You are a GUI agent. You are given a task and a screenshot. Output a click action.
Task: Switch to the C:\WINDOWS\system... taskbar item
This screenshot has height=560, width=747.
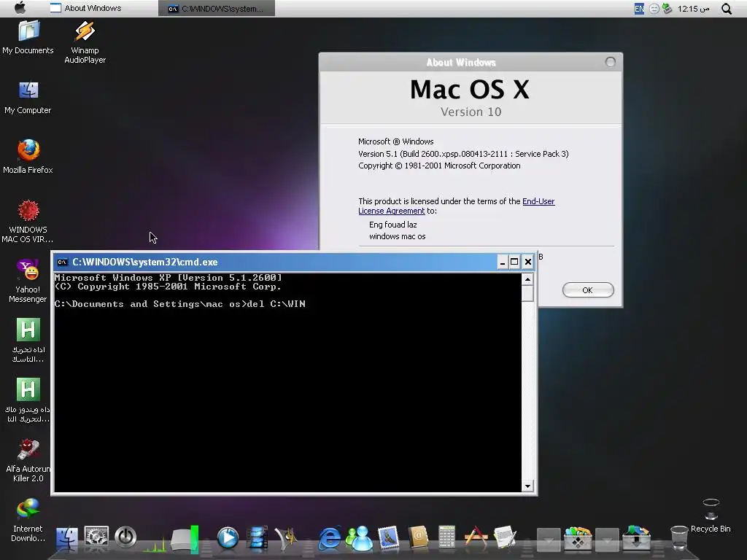point(217,9)
